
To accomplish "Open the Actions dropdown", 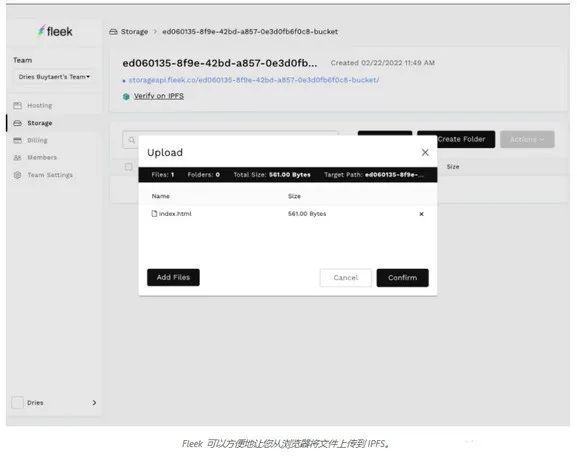I will (x=527, y=139).
